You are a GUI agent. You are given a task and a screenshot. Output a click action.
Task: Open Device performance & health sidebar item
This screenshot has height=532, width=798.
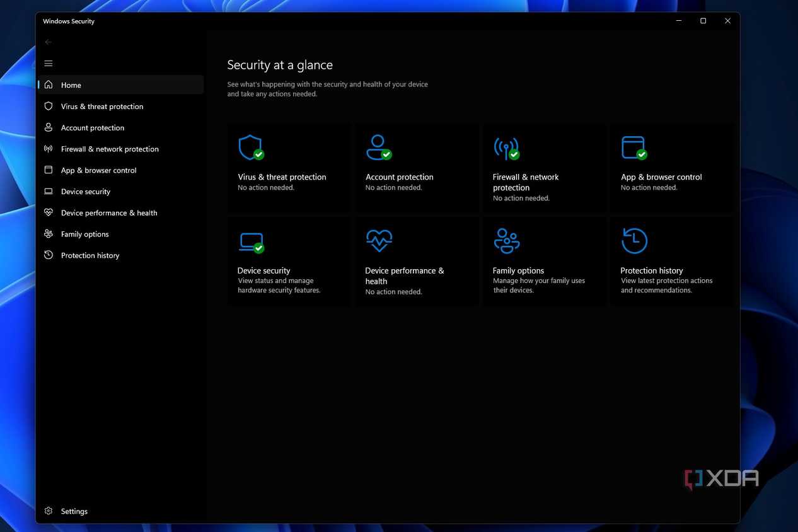(121, 213)
